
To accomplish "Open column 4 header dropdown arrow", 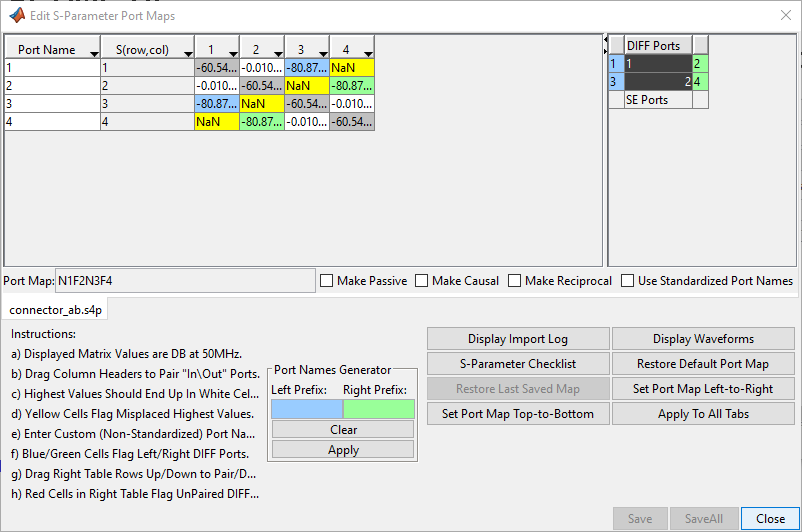I will (368, 54).
